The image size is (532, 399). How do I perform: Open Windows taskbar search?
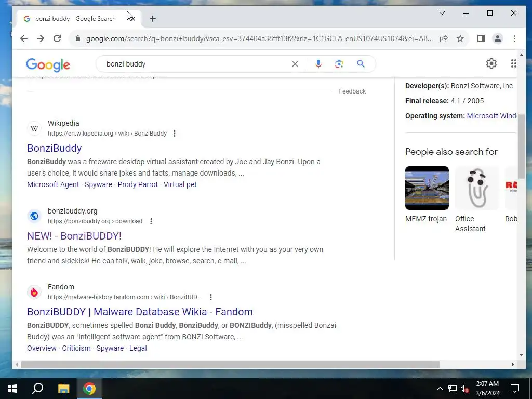[37, 389]
